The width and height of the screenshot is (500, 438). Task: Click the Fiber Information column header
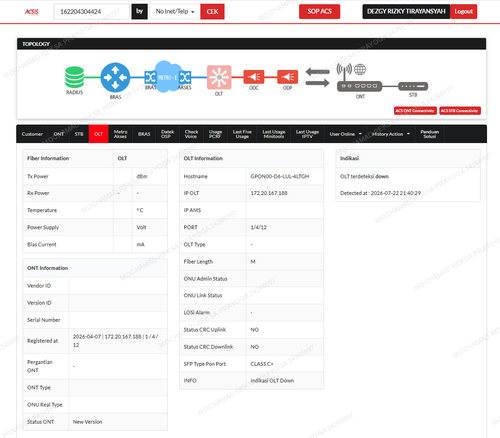tap(68, 158)
